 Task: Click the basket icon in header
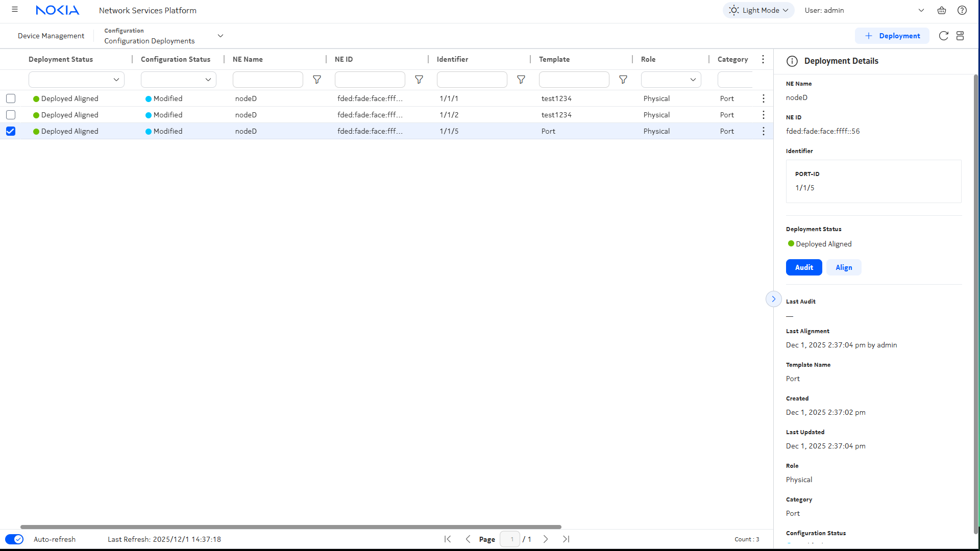[x=942, y=10]
